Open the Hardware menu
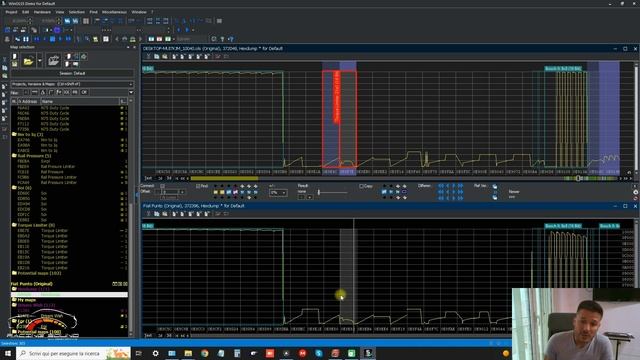The height and width of the screenshot is (360, 640). [x=42, y=12]
